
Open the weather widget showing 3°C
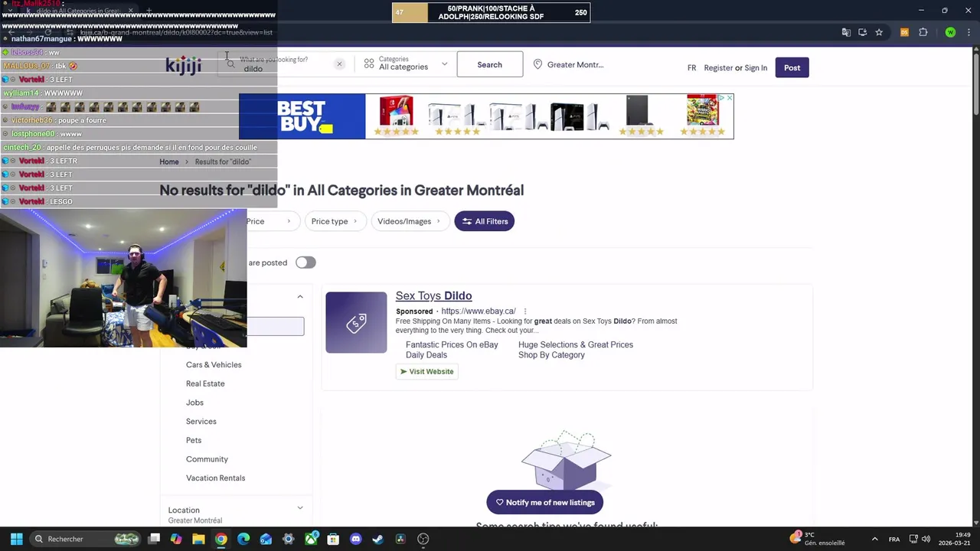pos(818,539)
